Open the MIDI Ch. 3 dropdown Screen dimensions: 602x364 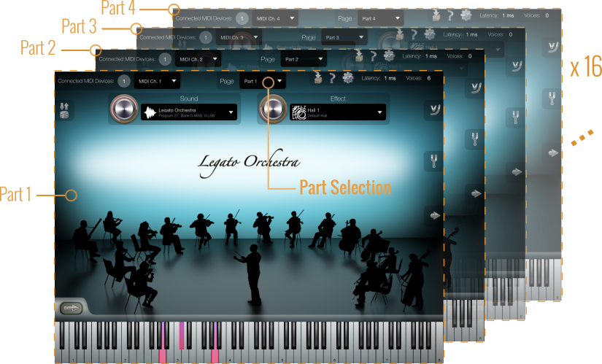[x=239, y=38]
